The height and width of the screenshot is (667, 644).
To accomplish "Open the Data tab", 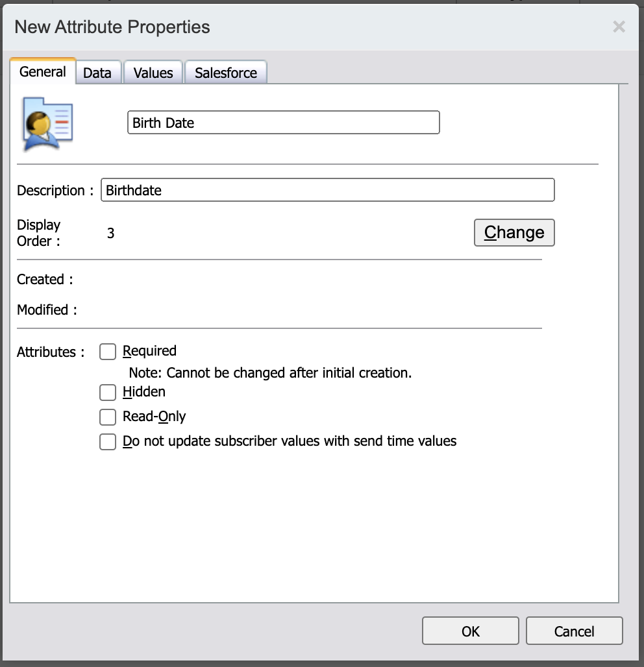I will click(x=97, y=73).
